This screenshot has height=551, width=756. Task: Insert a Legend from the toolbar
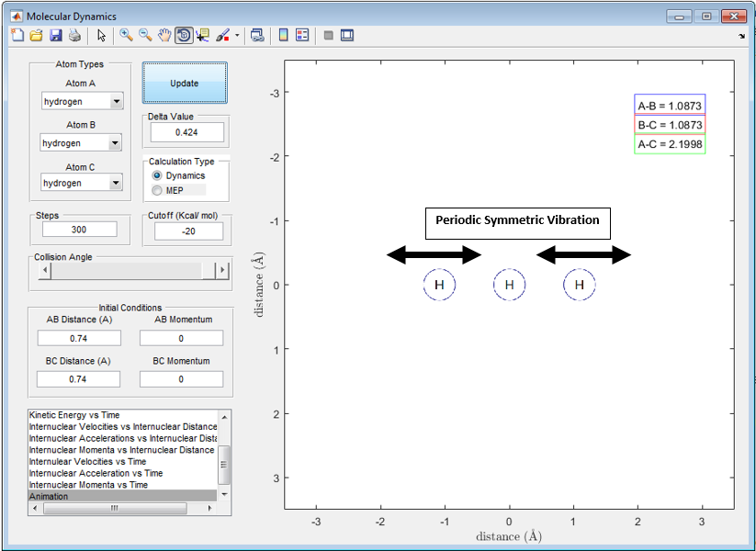[302, 35]
